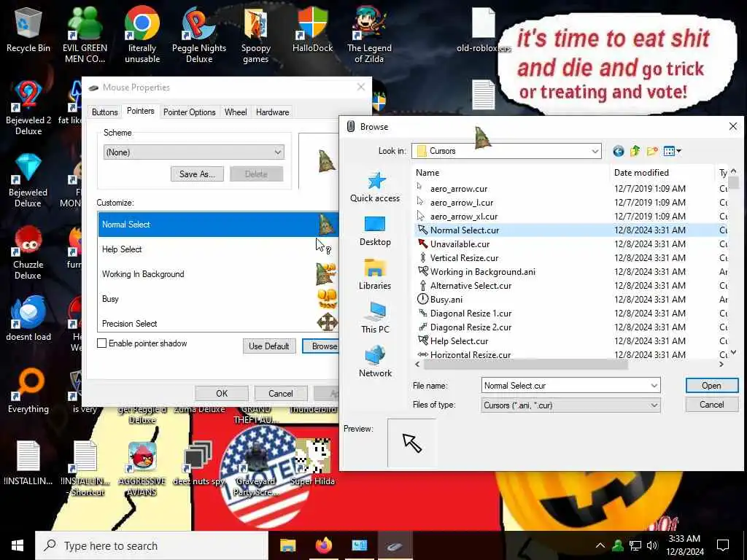Launch Chuzzle Deluxe shortcut
Viewport: 747px width, 560px height.
click(x=28, y=252)
